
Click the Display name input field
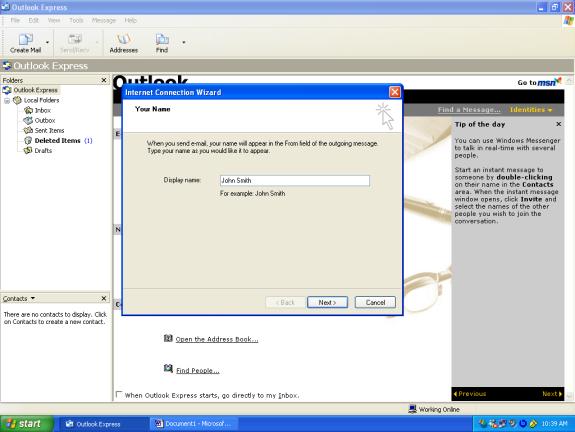[295, 180]
